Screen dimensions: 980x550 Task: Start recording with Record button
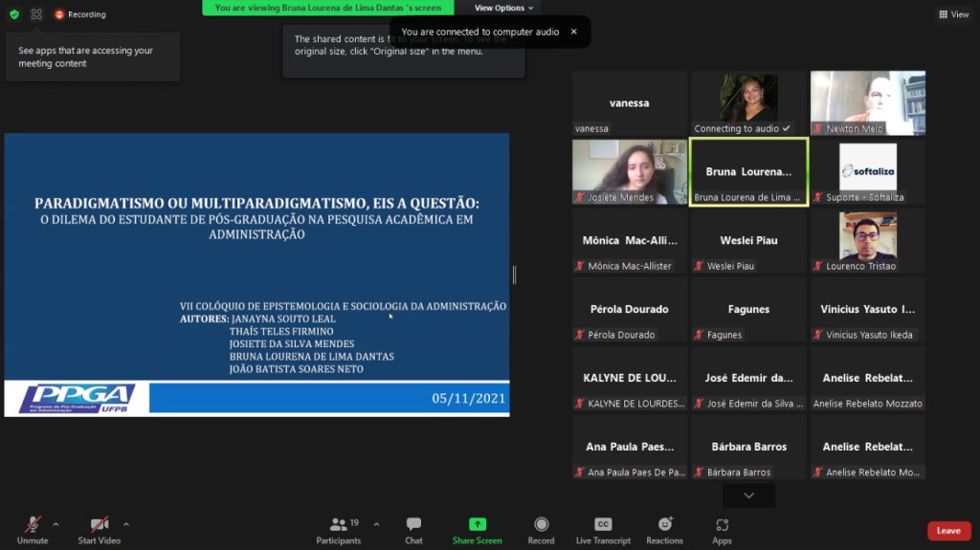pos(541,524)
